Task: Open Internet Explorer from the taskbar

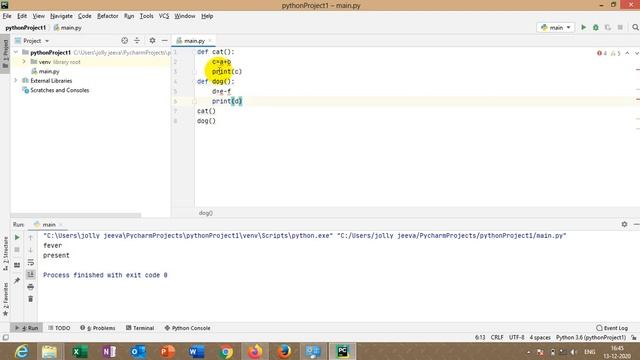Action: [21, 351]
